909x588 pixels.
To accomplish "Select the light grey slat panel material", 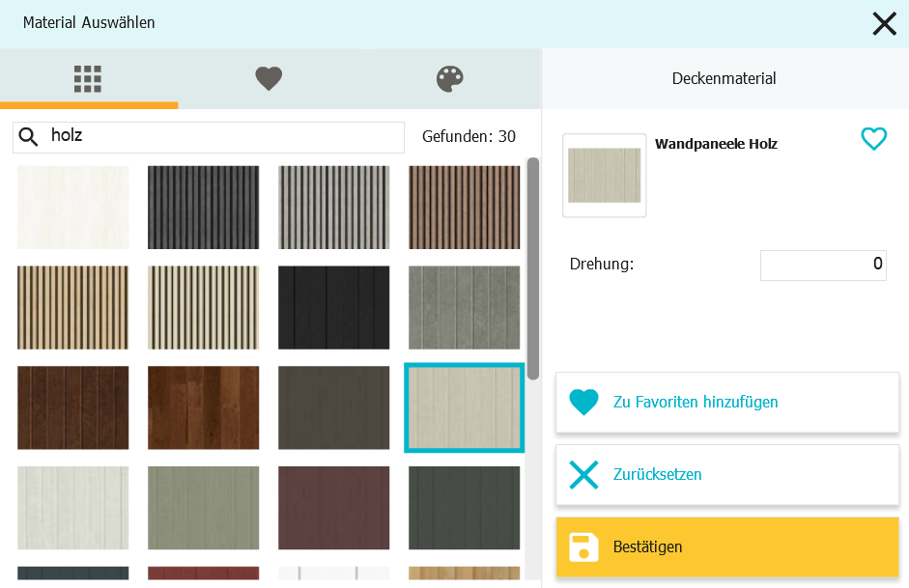I will (334, 208).
